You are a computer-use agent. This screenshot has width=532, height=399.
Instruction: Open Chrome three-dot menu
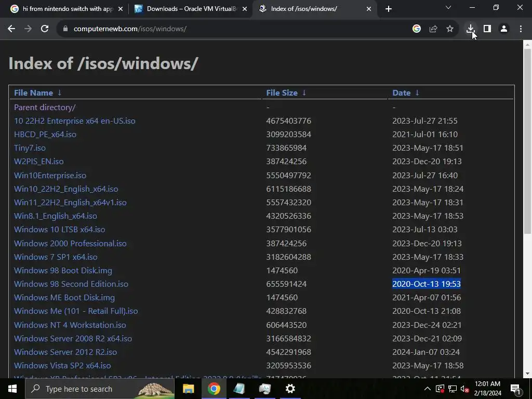[521, 29]
